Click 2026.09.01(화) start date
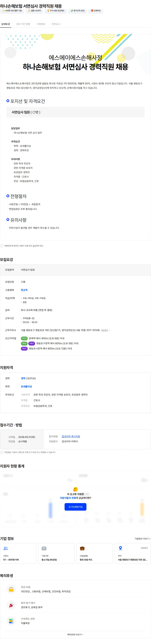Image resolution: width=151 pixels, height=644 pixels. coord(27,437)
